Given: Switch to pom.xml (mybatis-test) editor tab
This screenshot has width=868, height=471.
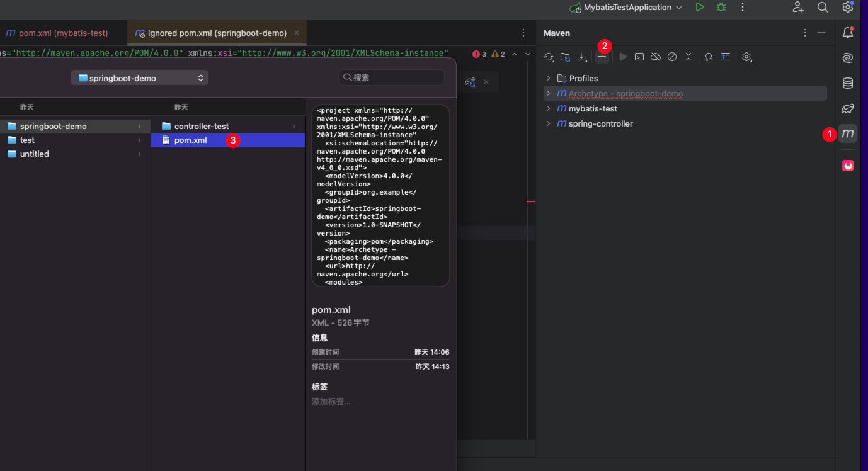Looking at the screenshot, I should tap(57, 33).
